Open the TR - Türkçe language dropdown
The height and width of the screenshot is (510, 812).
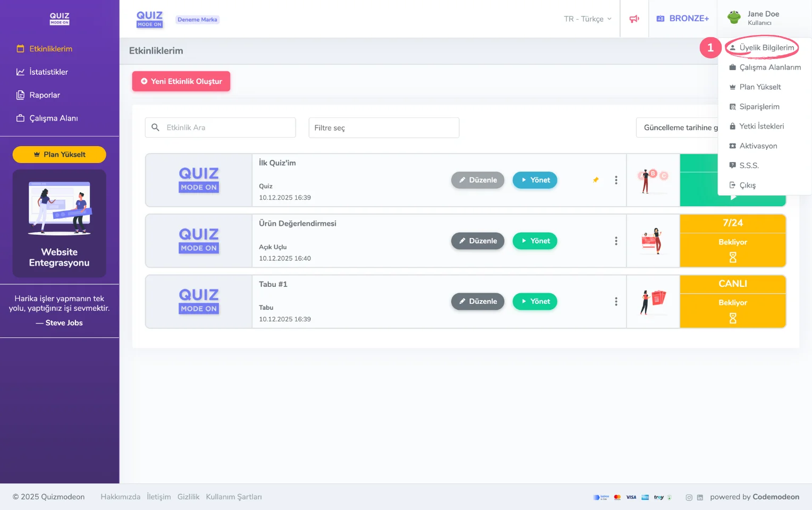(587, 19)
